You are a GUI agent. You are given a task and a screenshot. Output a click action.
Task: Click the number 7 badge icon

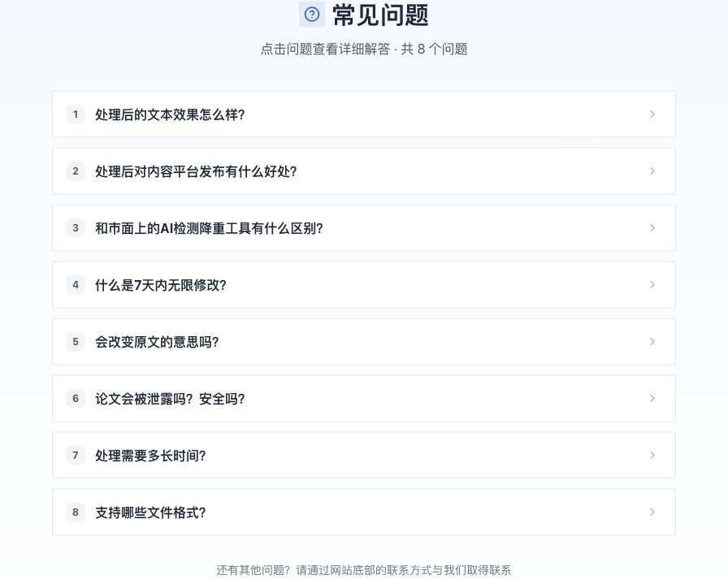pyautogui.click(x=76, y=456)
